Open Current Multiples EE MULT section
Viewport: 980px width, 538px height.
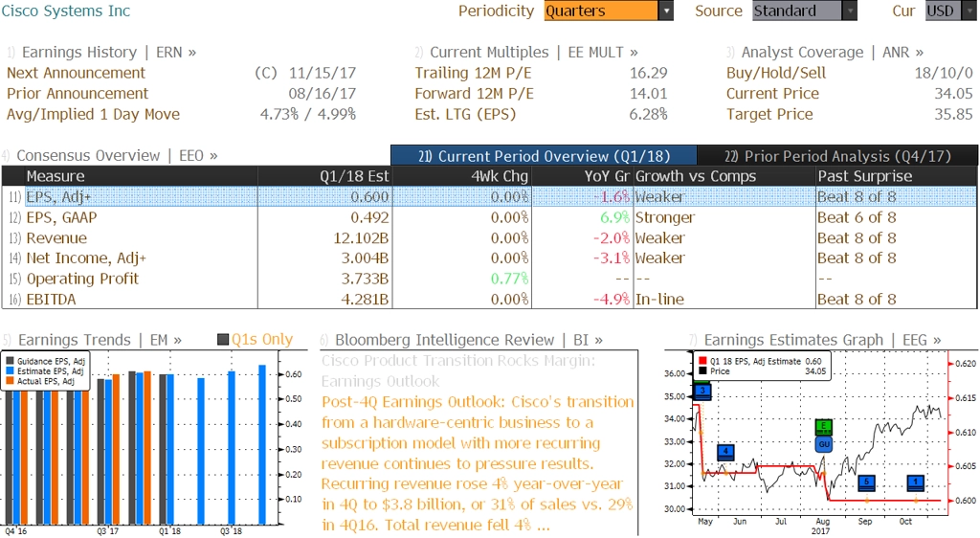[x=534, y=52]
